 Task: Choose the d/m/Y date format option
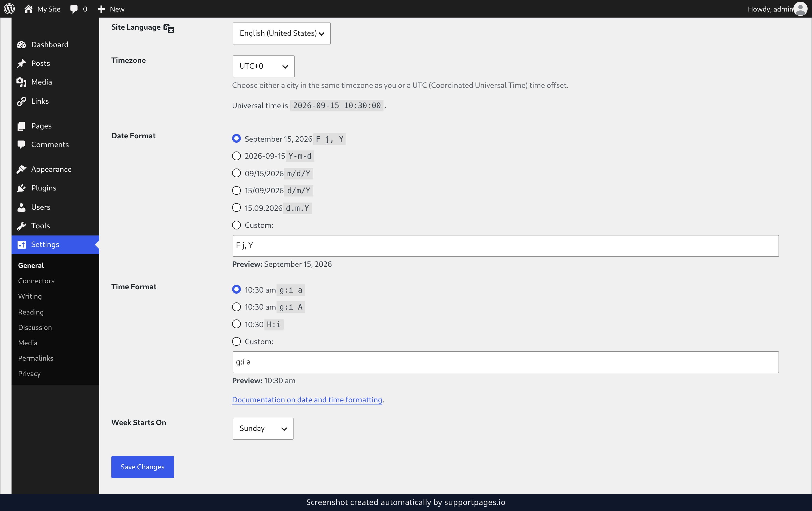pyautogui.click(x=236, y=190)
